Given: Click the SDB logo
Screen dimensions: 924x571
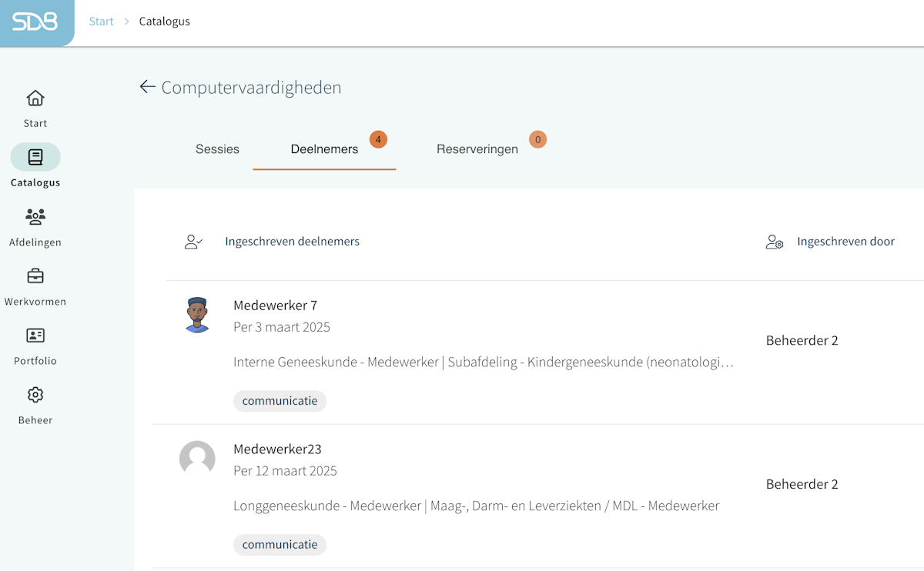Looking at the screenshot, I should (x=35, y=22).
